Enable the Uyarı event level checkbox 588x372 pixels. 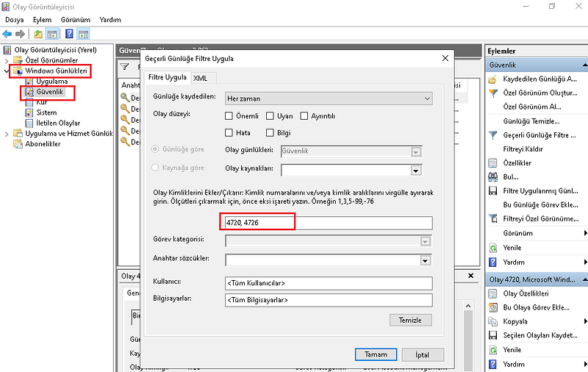(270, 116)
